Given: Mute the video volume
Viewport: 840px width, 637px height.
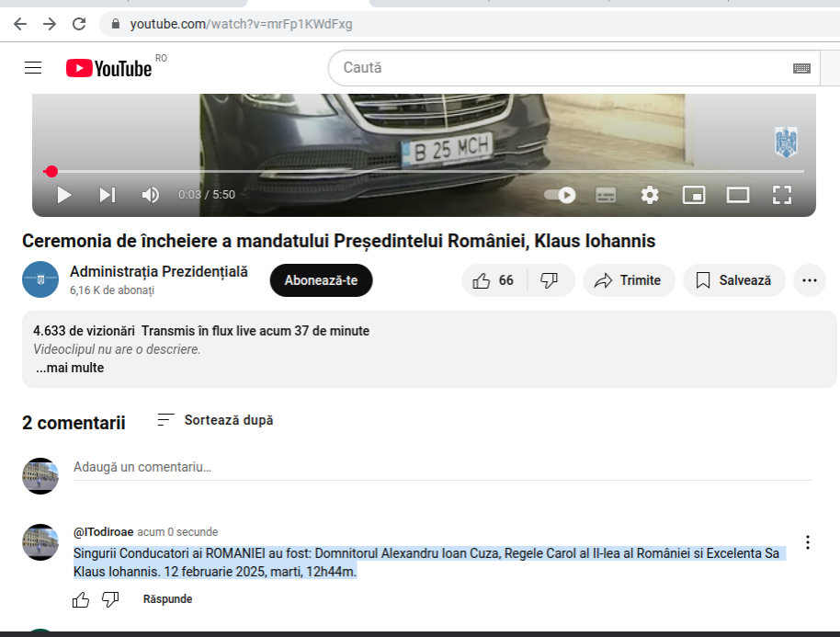Looking at the screenshot, I should tap(151, 195).
